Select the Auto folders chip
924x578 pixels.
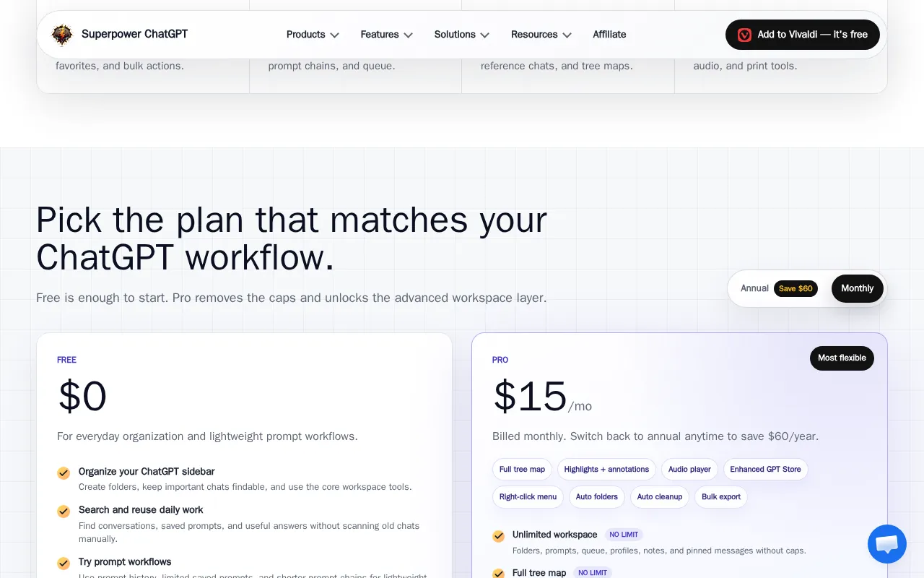point(597,497)
